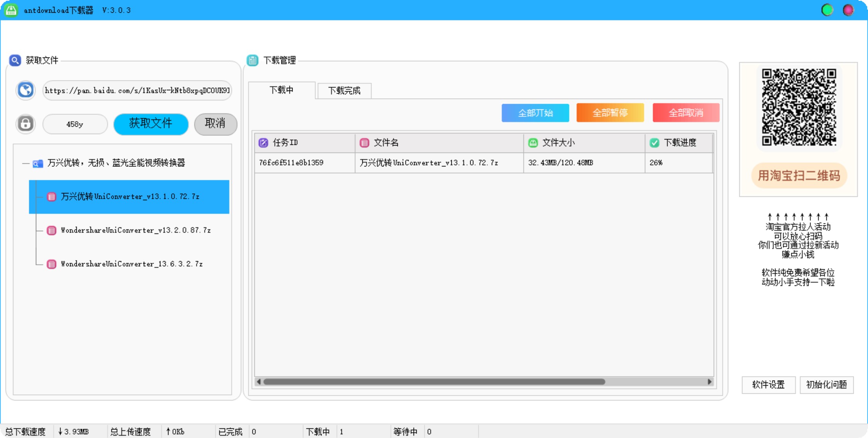868x438 pixels.
Task: Click the left arrow of table scrollbar
Action: (x=259, y=382)
